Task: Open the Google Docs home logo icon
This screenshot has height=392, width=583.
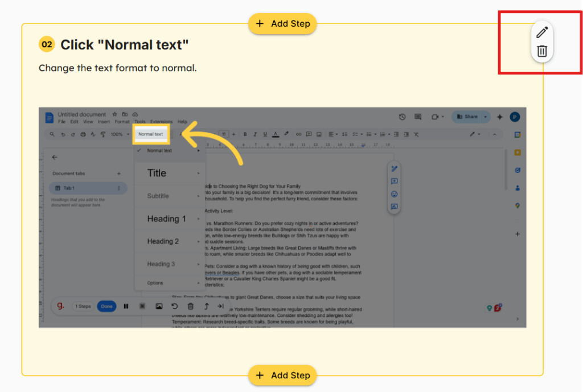Action: pos(49,117)
